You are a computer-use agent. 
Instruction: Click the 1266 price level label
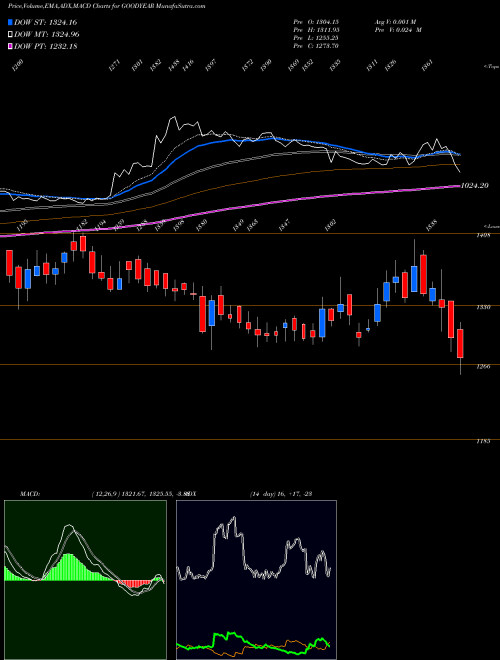(x=483, y=367)
